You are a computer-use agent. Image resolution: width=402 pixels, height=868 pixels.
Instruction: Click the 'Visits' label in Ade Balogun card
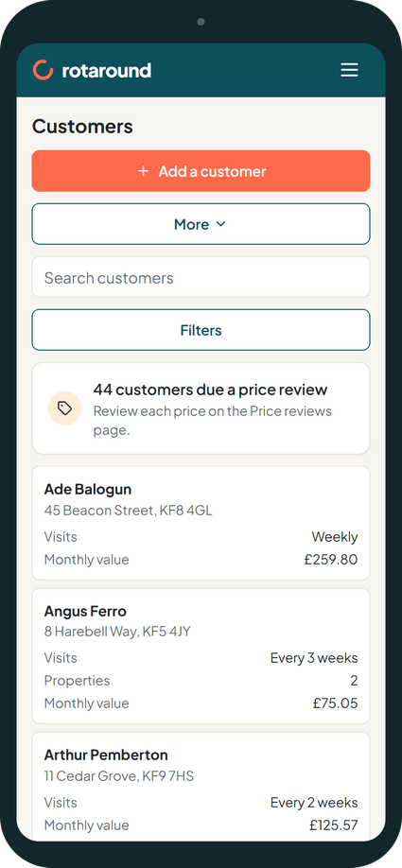click(x=61, y=537)
